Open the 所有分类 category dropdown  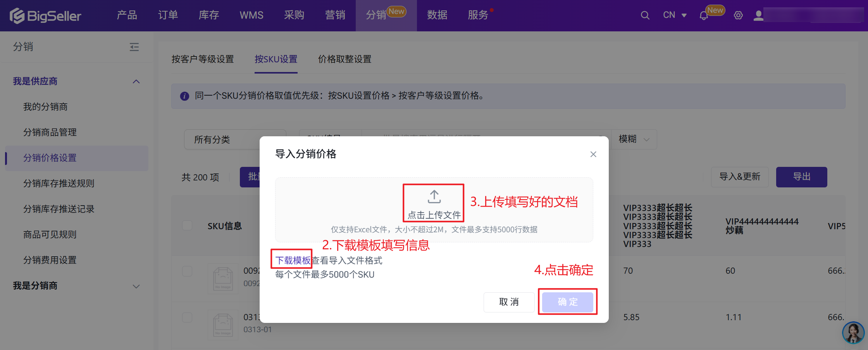[x=235, y=139]
